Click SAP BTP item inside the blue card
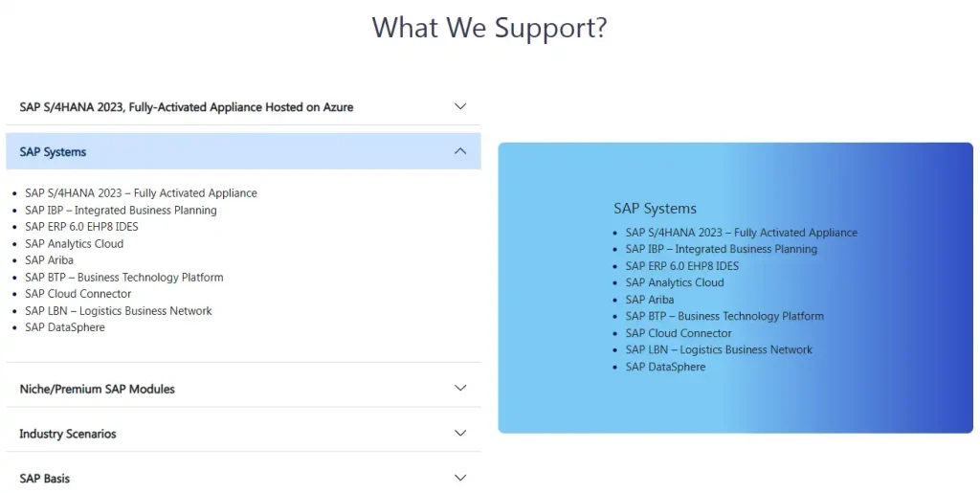 pyautogui.click(x=724, y=316)
